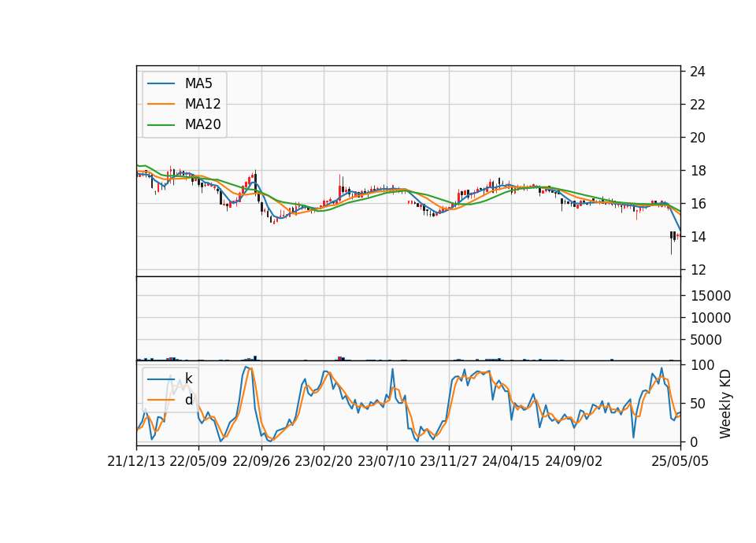Click the green MA20 legend line sample

[161, 124]
